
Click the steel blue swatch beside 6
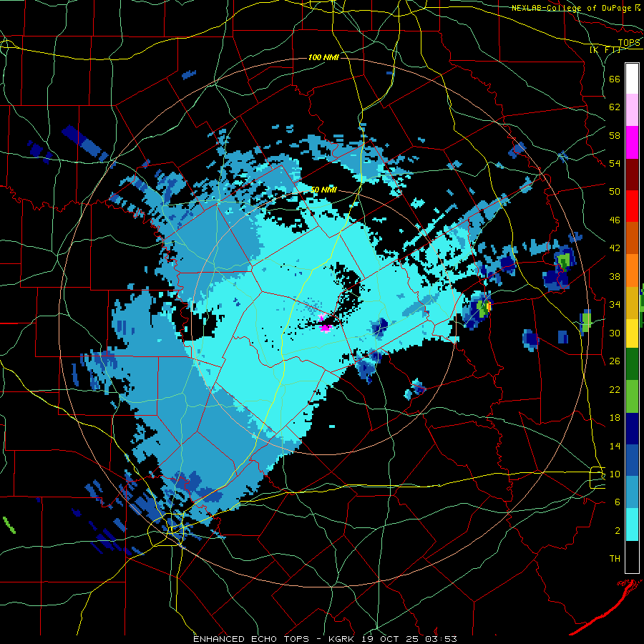[x=632, y=492]
